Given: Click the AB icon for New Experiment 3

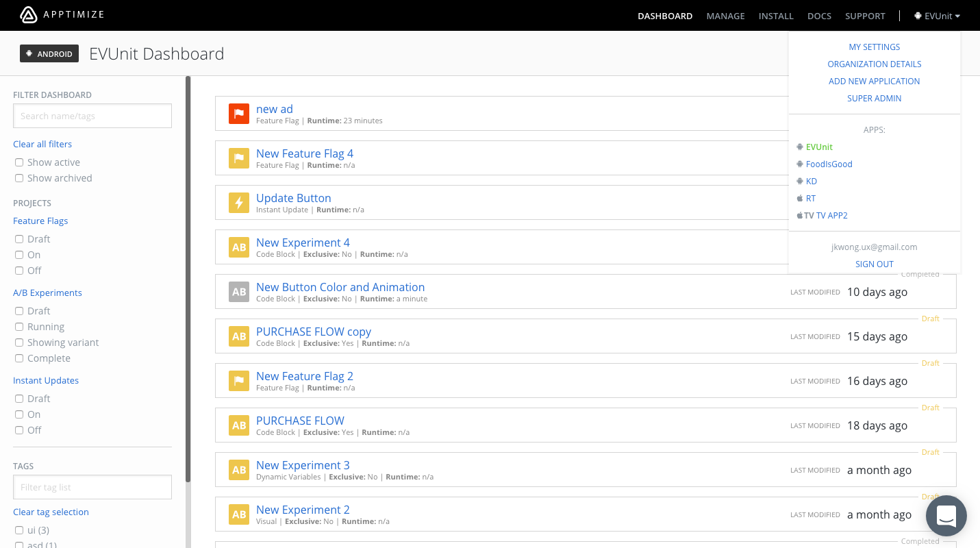Looking at the screenshot, I should (239, 470).
